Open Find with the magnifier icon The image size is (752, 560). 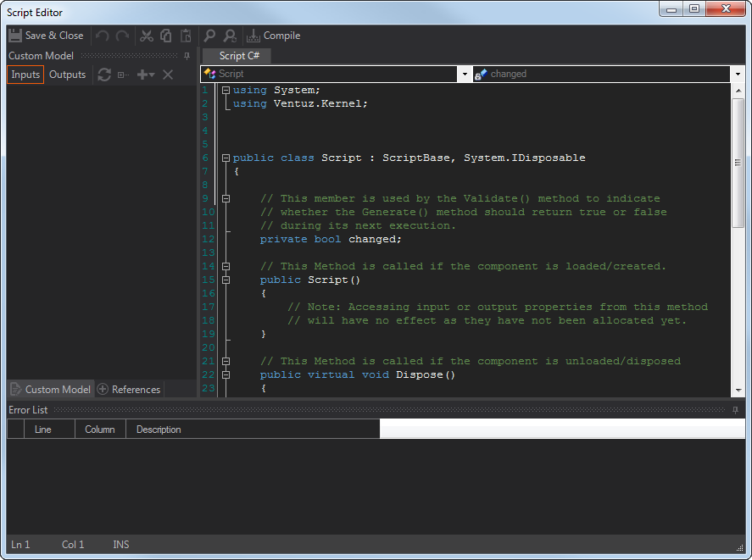click(209, 36)
